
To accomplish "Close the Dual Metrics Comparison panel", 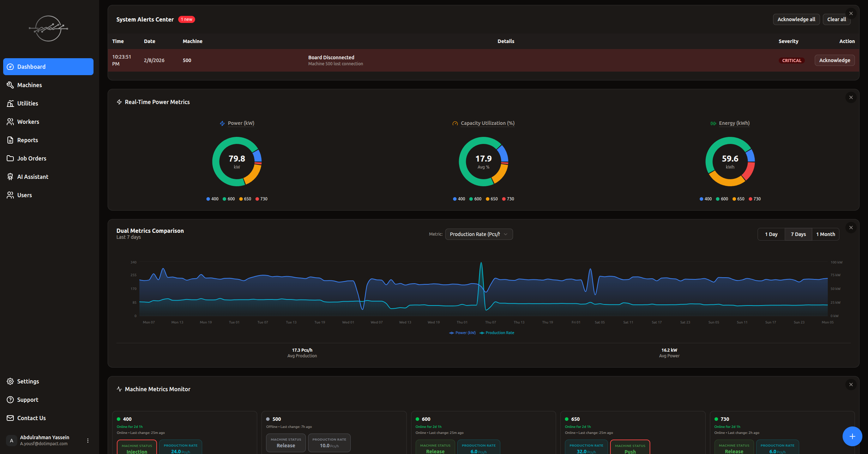I will tap(851, 228).
